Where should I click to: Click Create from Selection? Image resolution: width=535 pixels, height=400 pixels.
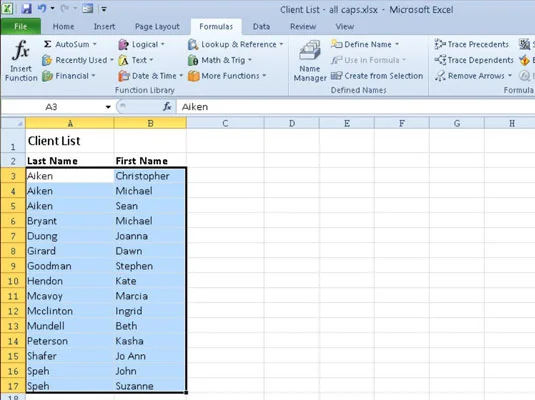pyautogui.click(x=377, y=76)
